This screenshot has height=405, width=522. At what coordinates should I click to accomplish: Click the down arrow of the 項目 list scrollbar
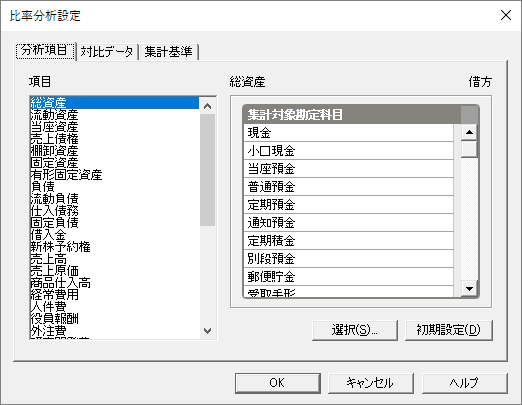(207, 331)
